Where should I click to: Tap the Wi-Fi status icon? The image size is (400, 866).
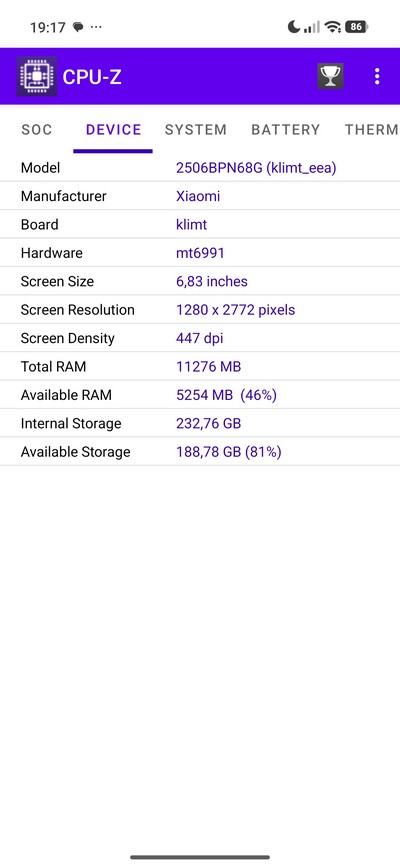click(x=333, y=27)
